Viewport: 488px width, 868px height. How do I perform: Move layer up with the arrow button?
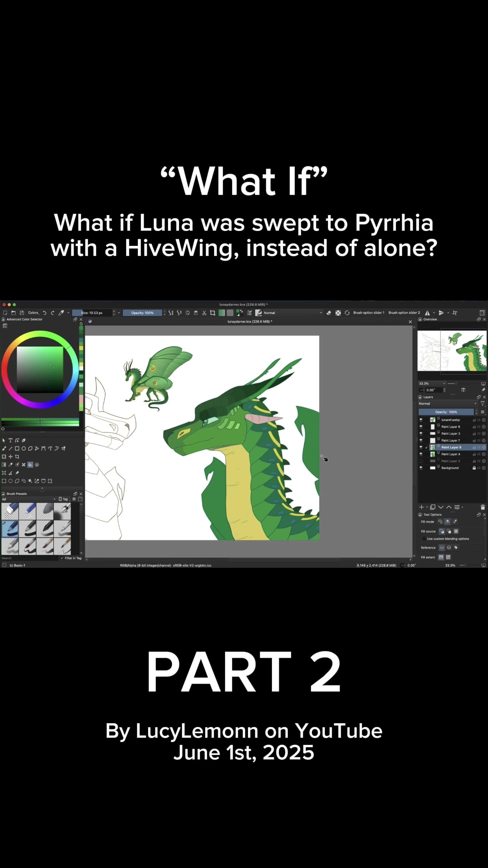point(449,507)
